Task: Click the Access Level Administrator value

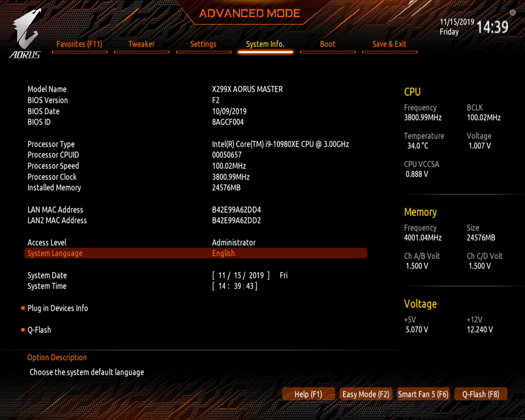Action: coord(234,242)
